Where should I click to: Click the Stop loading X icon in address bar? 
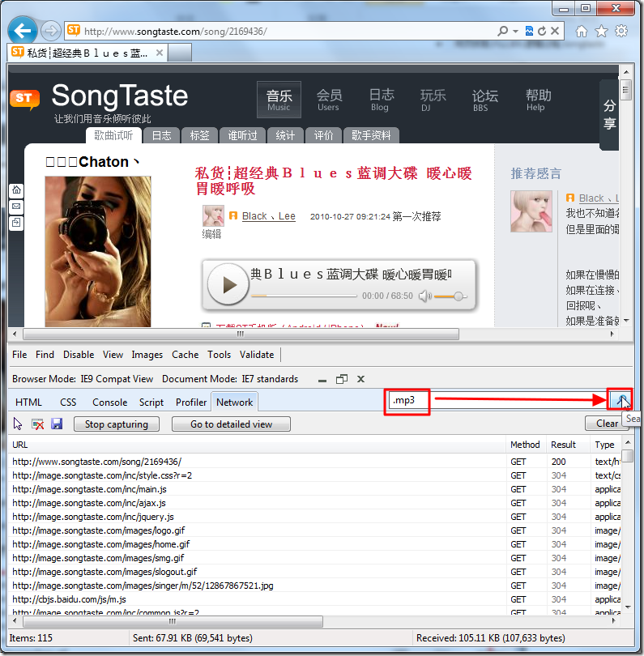click(555, 31)
